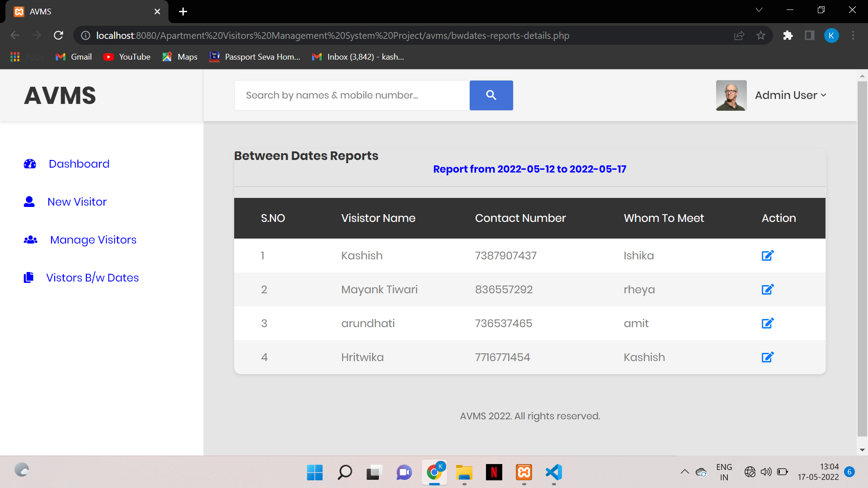Open File Explorer from the taskbar
868x488 pixels.
point(464,473)
